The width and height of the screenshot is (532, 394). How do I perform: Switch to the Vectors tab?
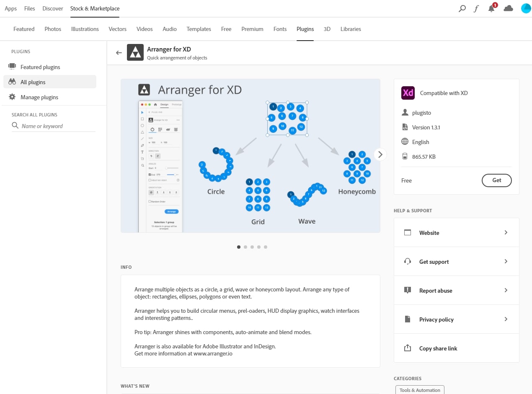[x=118, y=29]
